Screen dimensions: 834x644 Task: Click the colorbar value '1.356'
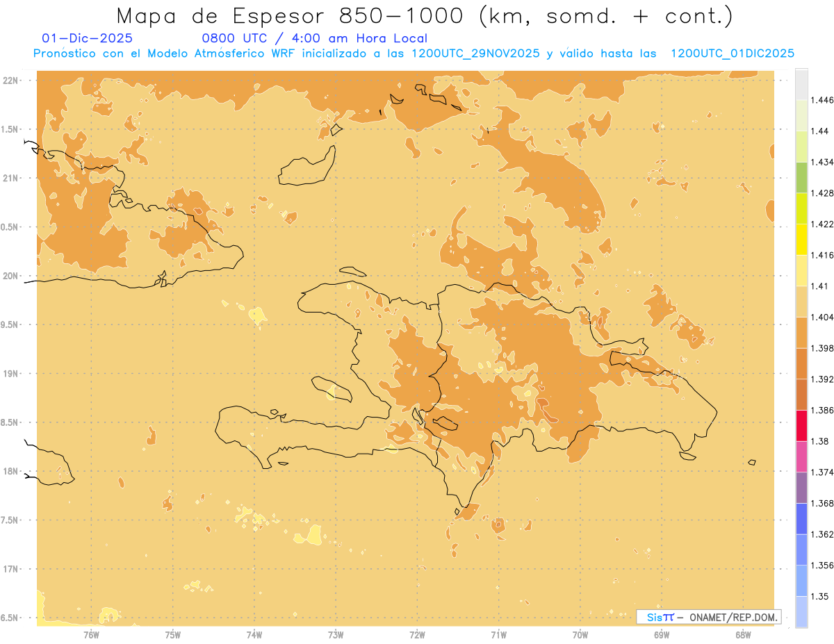point(823,565)
